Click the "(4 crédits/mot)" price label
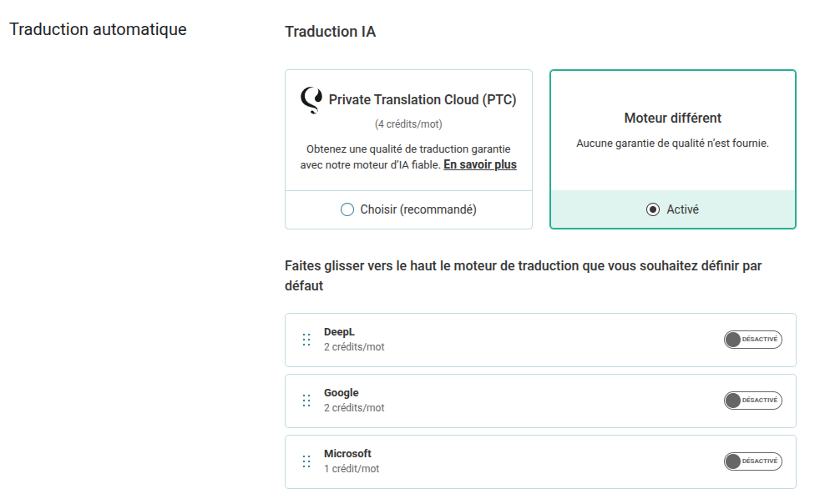 point(408,124)
